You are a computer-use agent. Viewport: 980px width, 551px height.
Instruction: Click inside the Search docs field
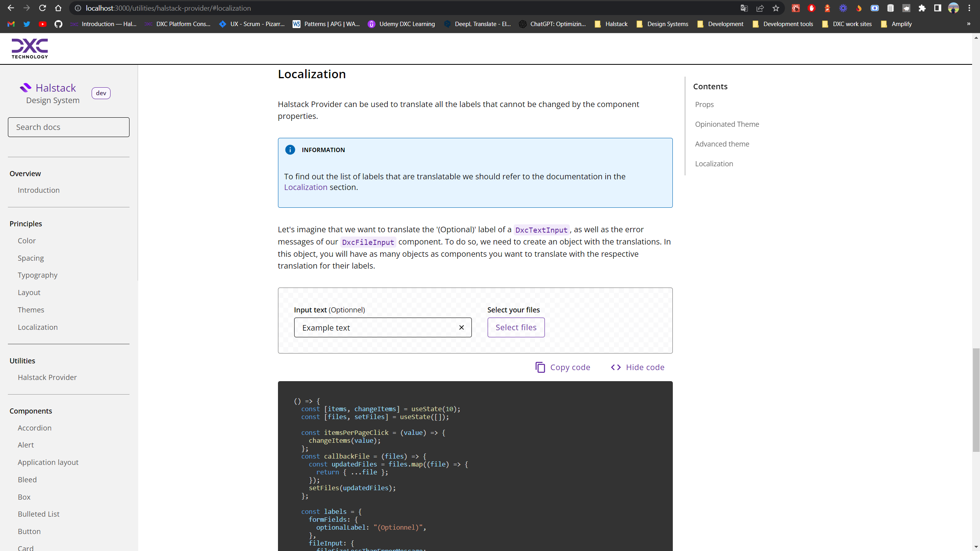[x=68, y=127]
